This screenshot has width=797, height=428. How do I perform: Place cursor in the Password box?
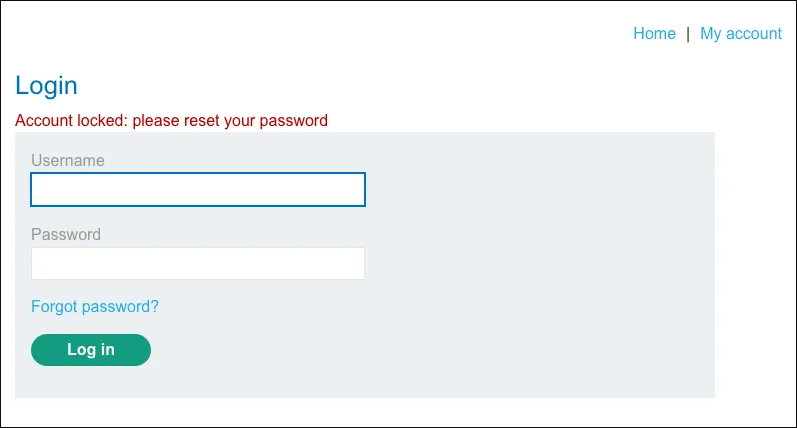198,263
